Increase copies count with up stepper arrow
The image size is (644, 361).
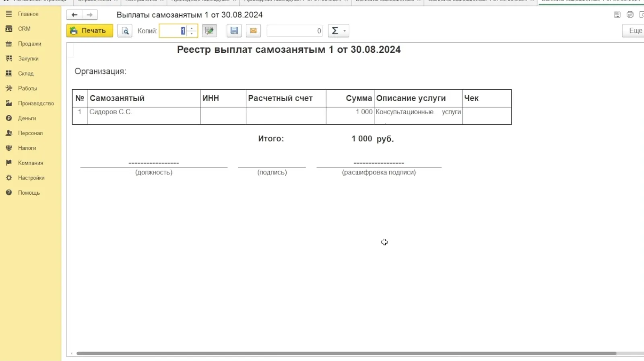tap(192, 28)
